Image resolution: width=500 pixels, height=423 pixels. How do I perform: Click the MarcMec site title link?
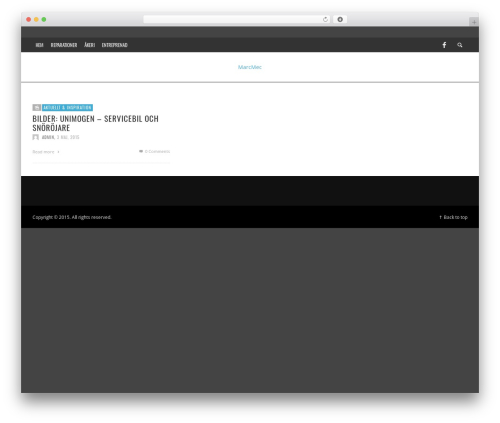pyautogui.click(x=250, y=67)
